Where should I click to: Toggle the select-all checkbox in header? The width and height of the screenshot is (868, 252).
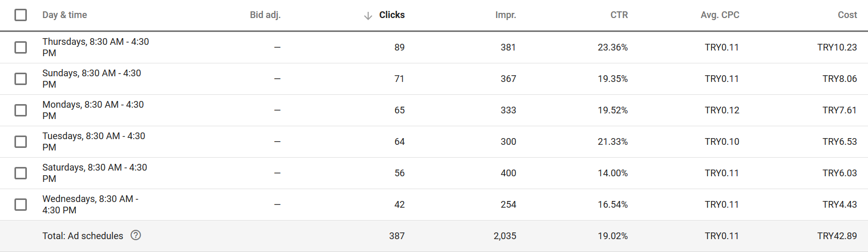click(21, 15)
